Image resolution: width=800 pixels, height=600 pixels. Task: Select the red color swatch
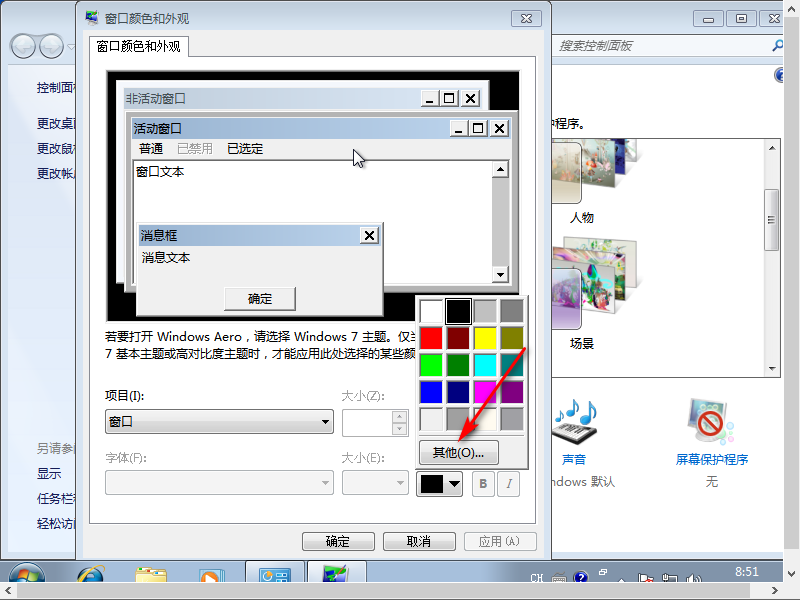tap(431, 338)
